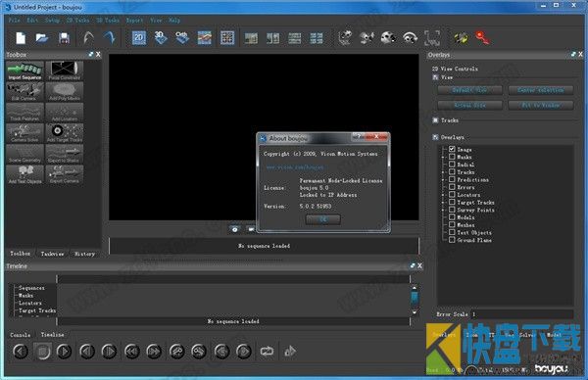
Task: Open the graph view toolbar icon
Action: [205, 38]
